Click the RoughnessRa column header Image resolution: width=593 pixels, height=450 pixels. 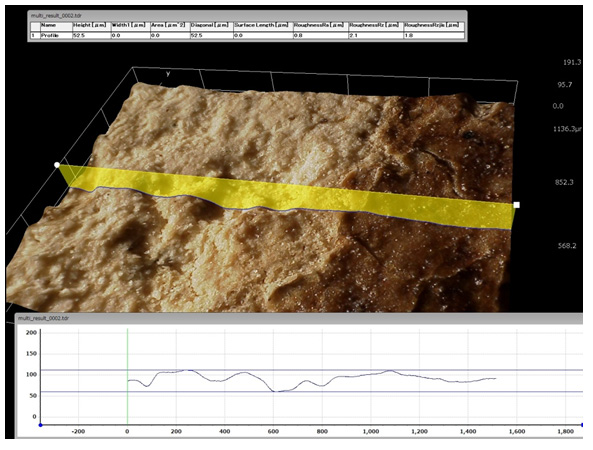click(x=320, y=25)
